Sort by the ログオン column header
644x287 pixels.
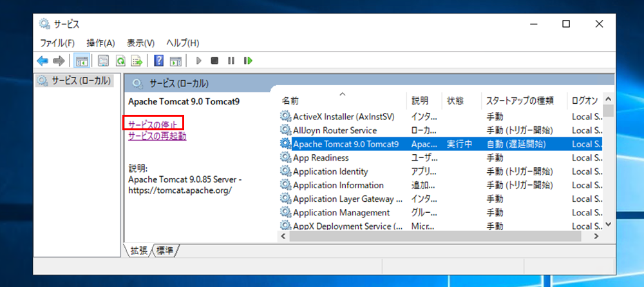point(585,101)
